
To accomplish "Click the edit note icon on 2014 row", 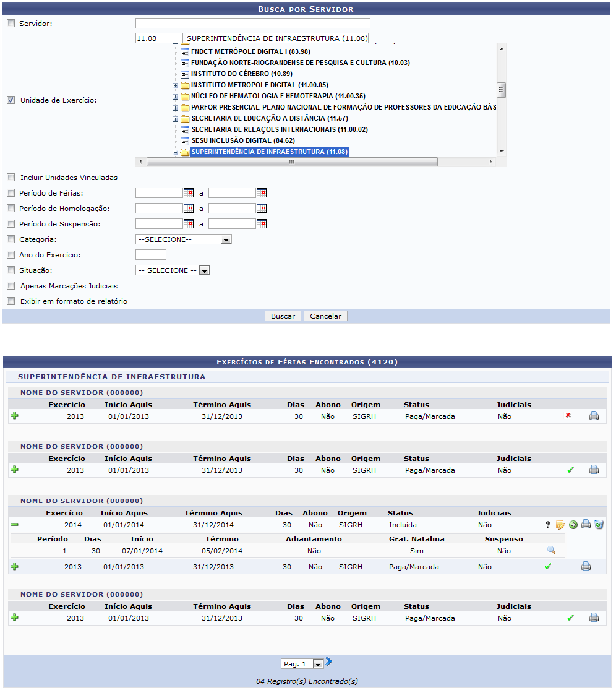I will pyautogui.click(x=560, y=525).
